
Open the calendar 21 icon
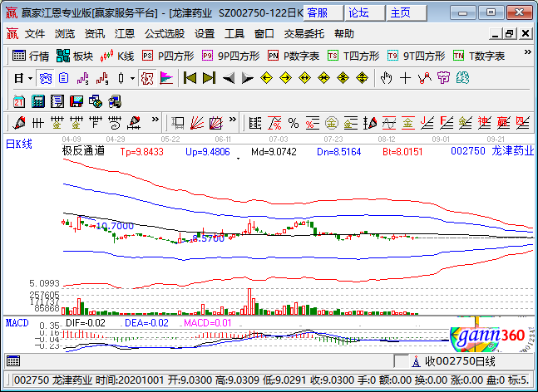pyautogui.click(x=19, y=101)
